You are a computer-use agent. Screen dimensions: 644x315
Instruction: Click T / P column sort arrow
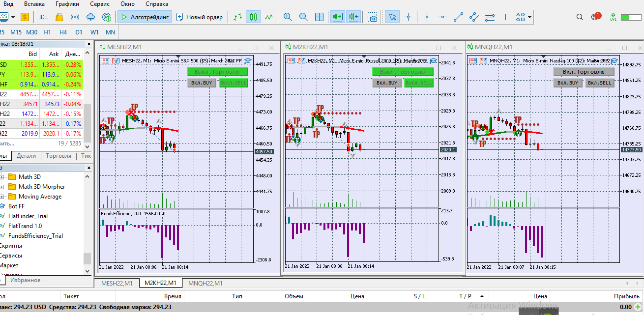[x=482, y=296]
